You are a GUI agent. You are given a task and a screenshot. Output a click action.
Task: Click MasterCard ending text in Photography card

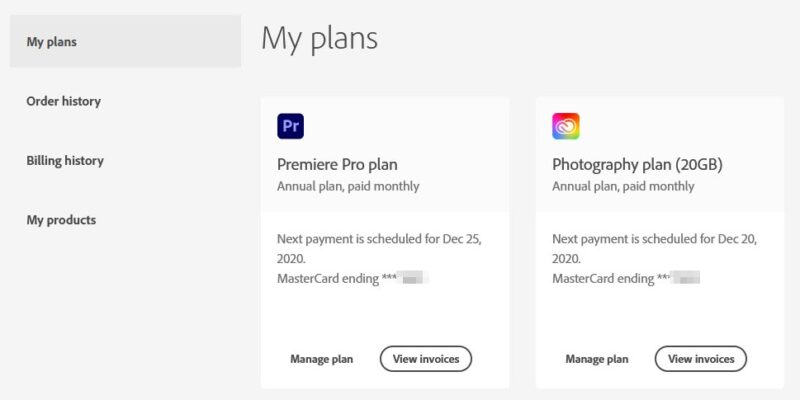[x=626, y=279]
